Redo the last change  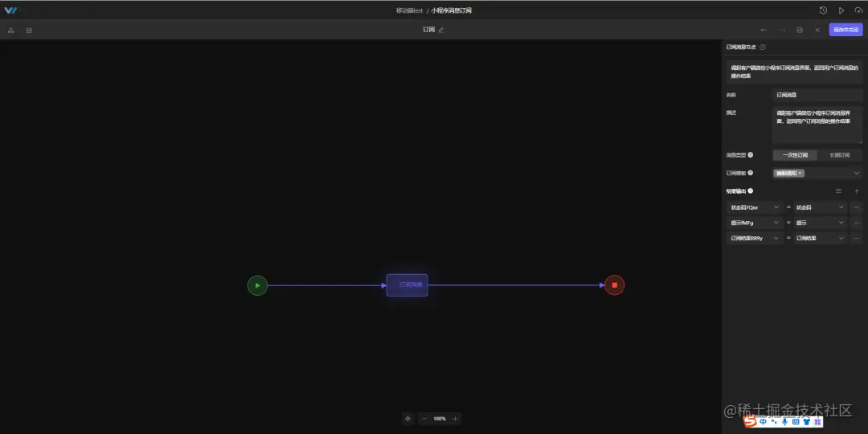(782, 30)
